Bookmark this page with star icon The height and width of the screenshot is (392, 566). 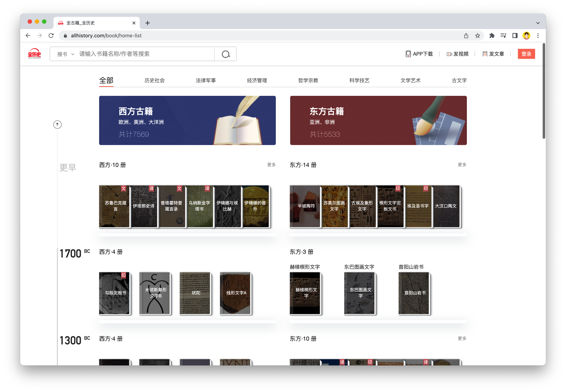477,36
